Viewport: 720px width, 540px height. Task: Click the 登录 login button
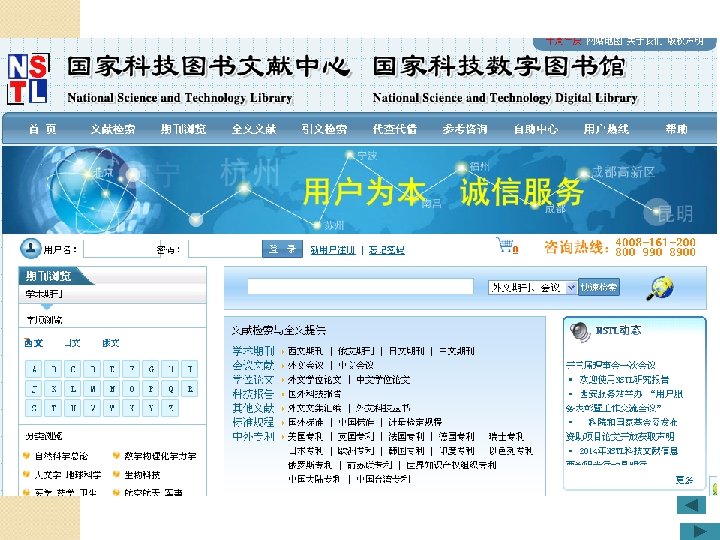tap(282, 249)
